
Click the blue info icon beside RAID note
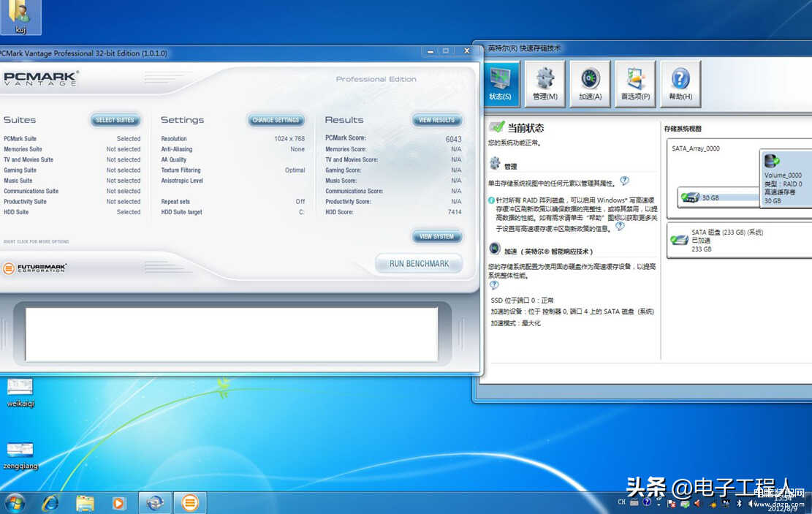pos(491,200)
